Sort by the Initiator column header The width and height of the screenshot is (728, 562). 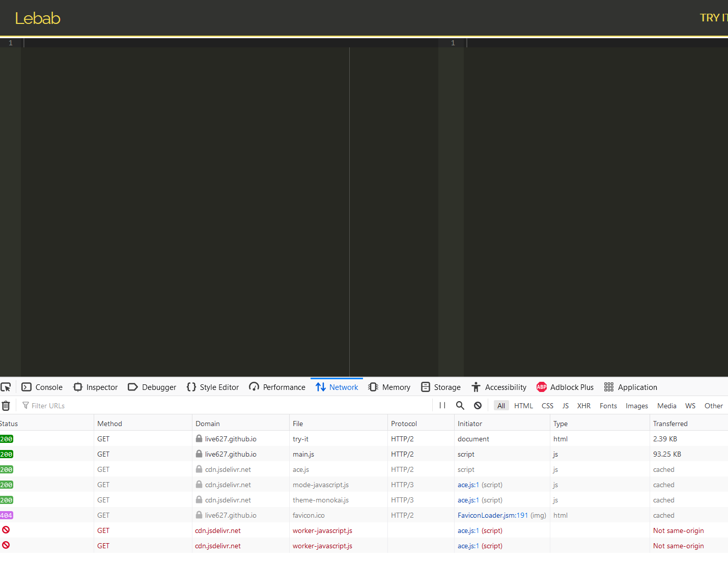(x=502, y=424)
